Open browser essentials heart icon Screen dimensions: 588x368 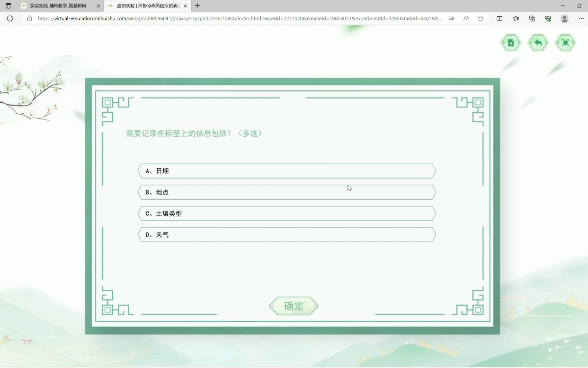(x=548, y=18)
